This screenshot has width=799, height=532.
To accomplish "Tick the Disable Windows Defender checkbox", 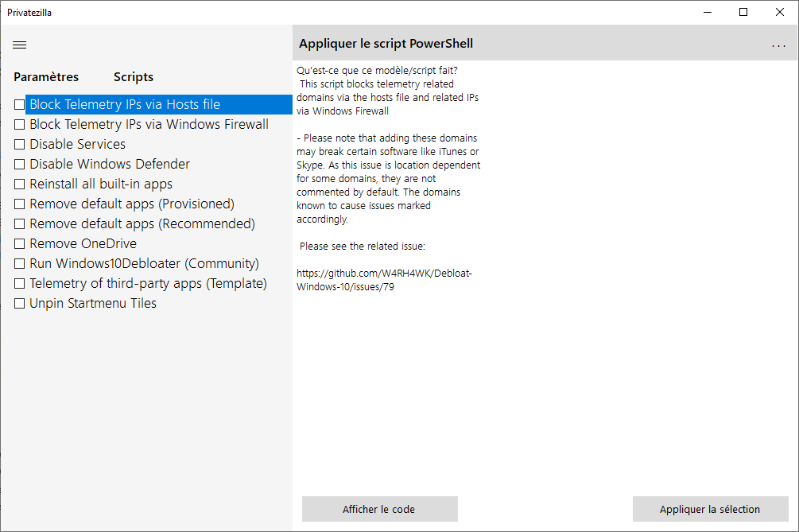I will (x=19, y=164).
